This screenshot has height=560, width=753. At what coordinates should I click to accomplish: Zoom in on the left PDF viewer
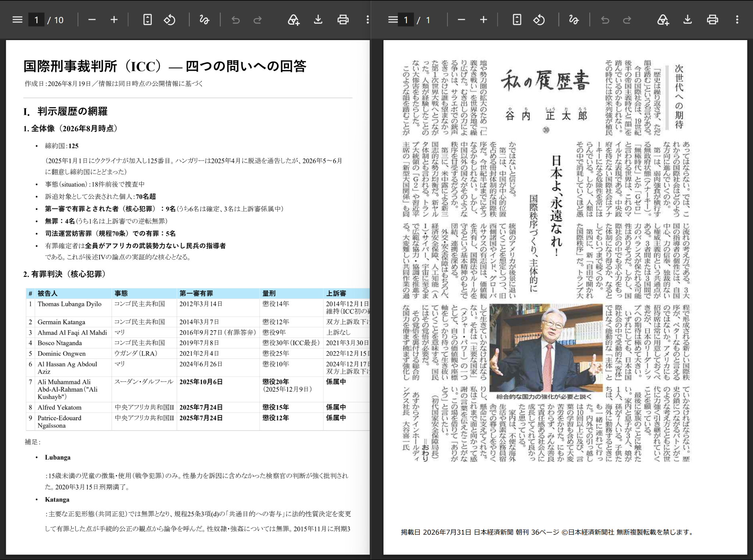point(114,19)
